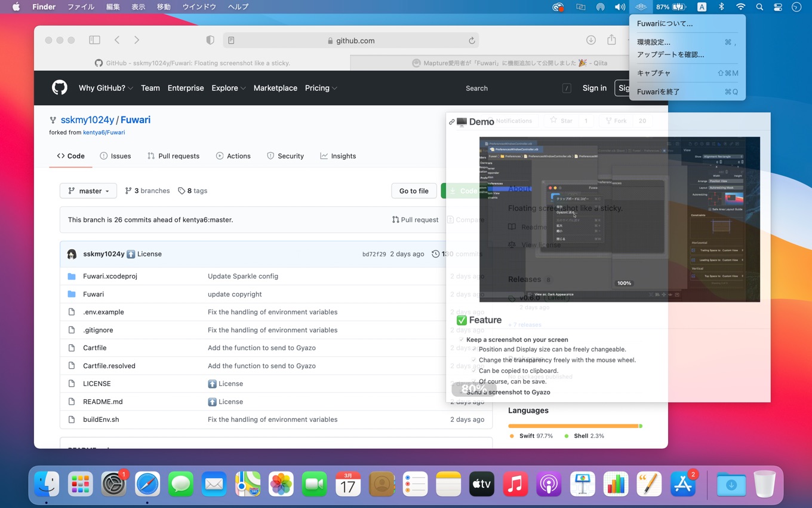Click the sskmy1024y owner link
Screen dimensions: 812x508
87,120
